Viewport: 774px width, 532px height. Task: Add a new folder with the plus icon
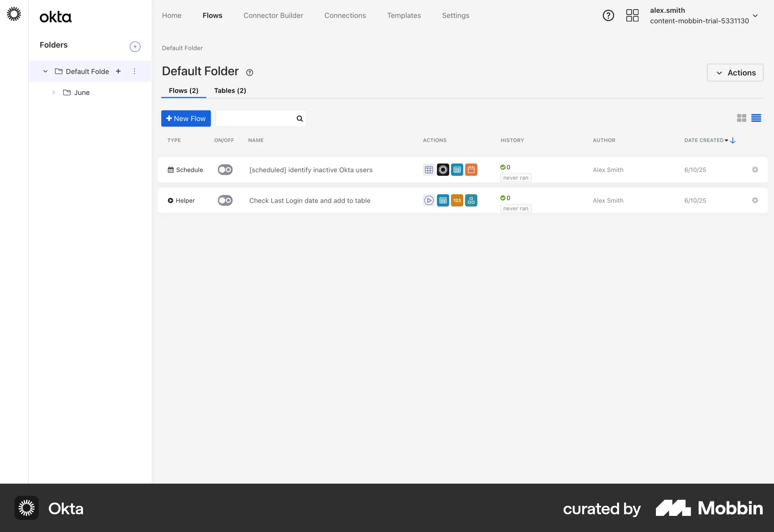point(135,46)
